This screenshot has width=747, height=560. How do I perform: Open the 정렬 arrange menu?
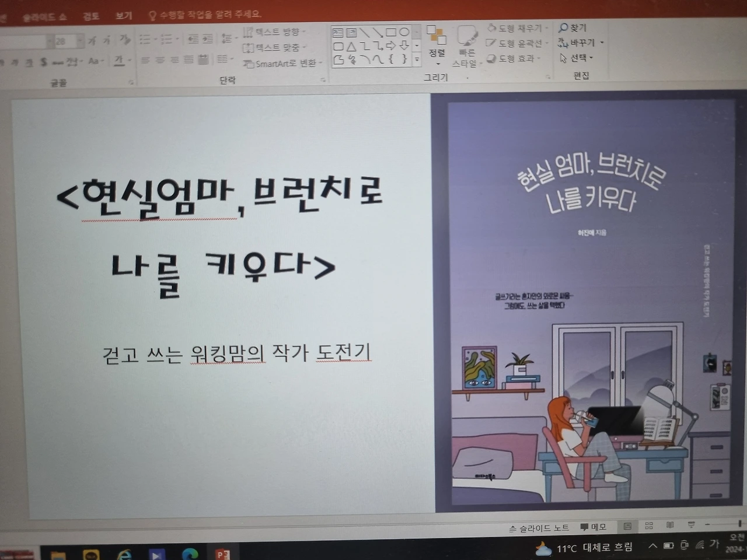[x=437, y=44]
